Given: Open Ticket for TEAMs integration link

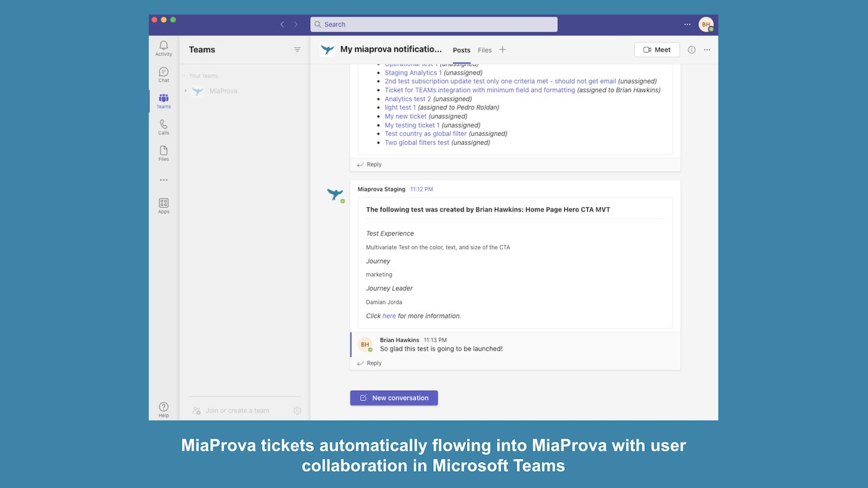Looking at the screenshot, I should coord(480,90).
